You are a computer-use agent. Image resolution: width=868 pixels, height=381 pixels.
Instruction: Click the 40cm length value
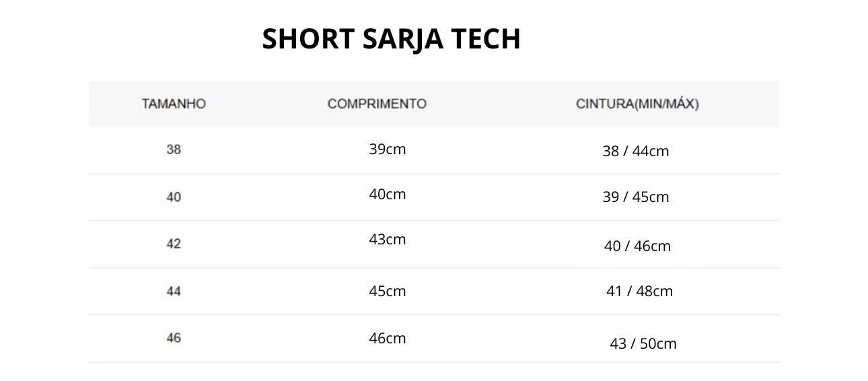(x=388, y=195)
